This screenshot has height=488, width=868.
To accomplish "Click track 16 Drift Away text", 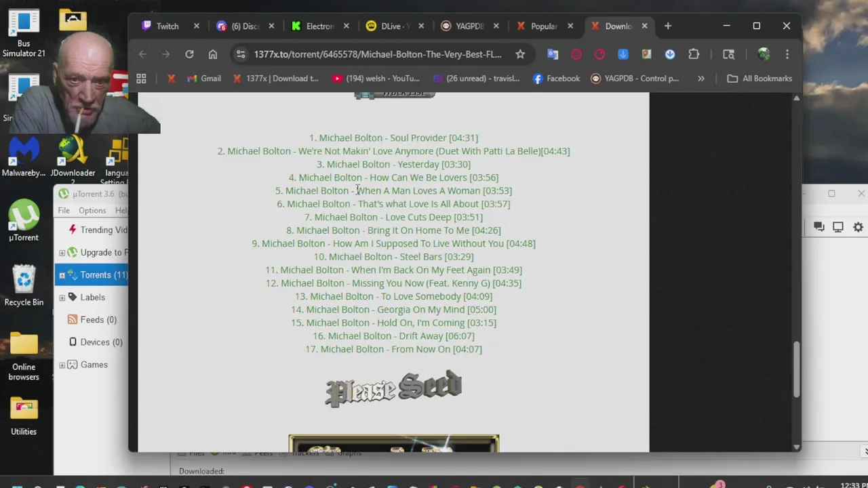I will [393, 336].
